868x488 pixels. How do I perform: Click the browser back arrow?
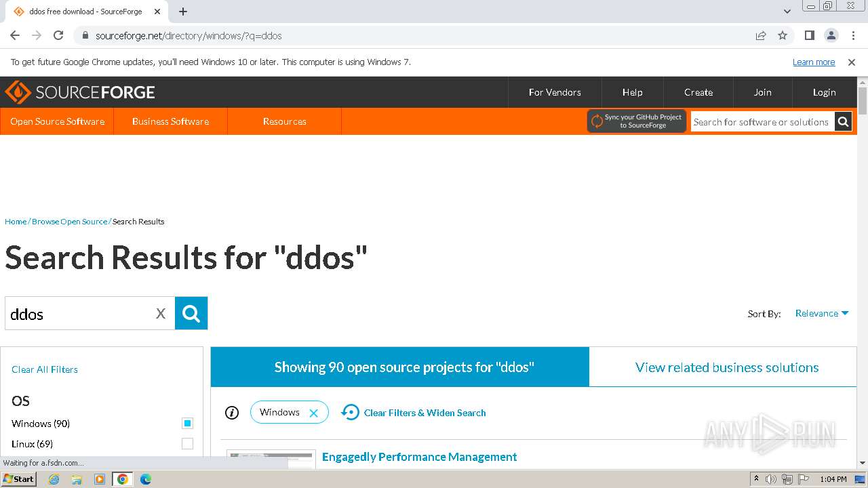(15, 35)
